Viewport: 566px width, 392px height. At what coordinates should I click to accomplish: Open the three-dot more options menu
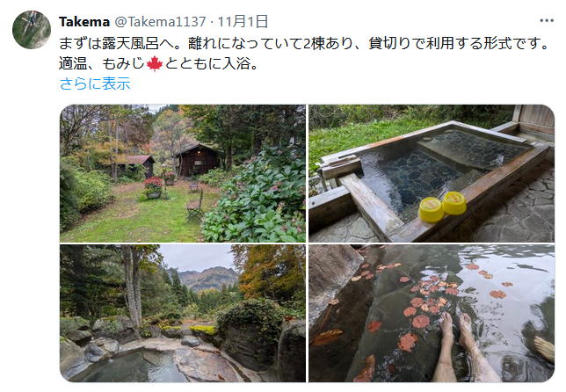coord(547,20)
